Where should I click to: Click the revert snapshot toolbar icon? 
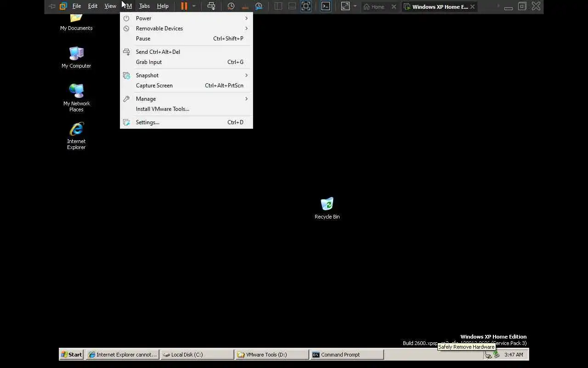click(245, 6)
